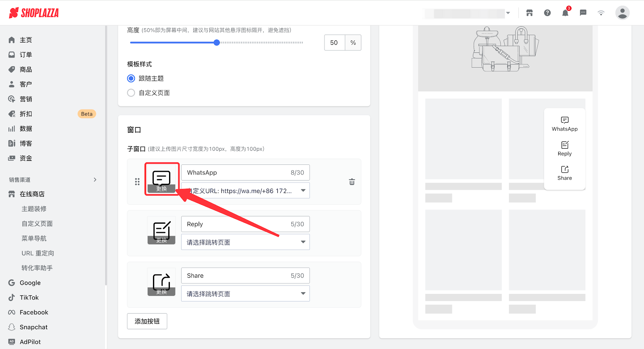The height and width of the screenshot is (349, 644).
Task: Open 主题装修 under 在线商店
Action: pyautogui.click(x=34, y=209)
